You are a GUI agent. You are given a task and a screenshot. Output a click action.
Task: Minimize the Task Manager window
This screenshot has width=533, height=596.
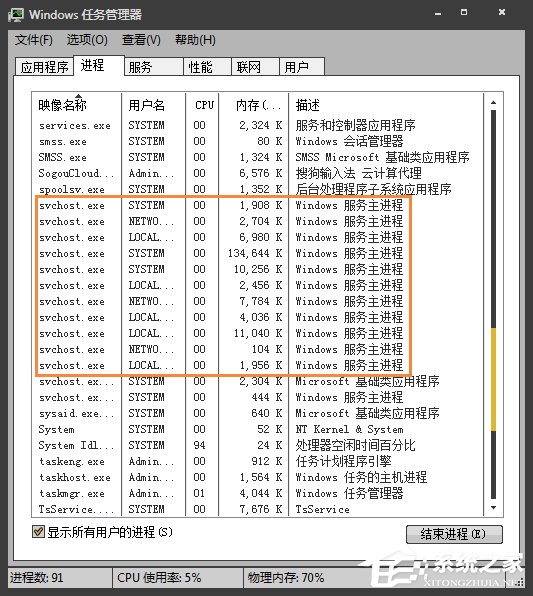tap(438, 13)
